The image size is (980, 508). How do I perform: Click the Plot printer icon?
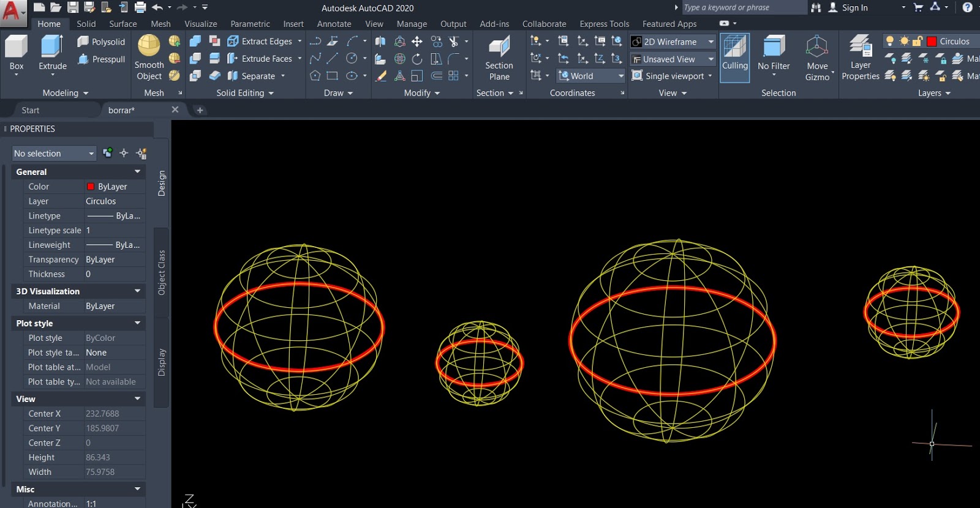point(140,7)
